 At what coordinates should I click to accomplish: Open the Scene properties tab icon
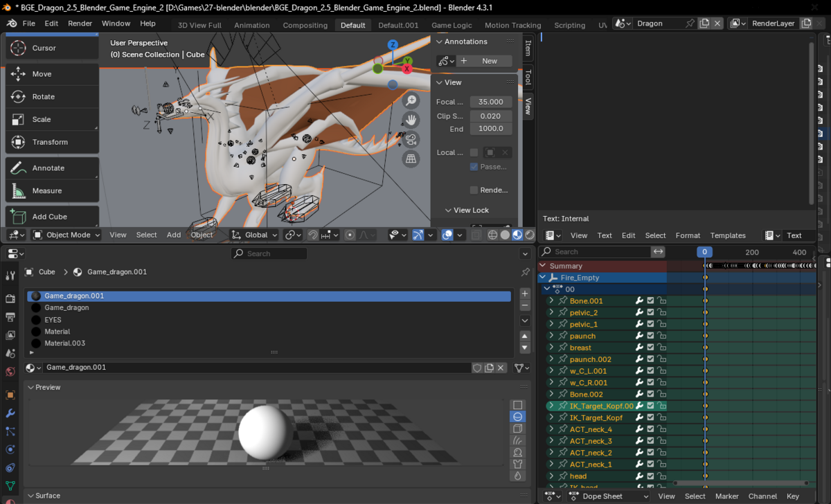(x=10, y=354)
